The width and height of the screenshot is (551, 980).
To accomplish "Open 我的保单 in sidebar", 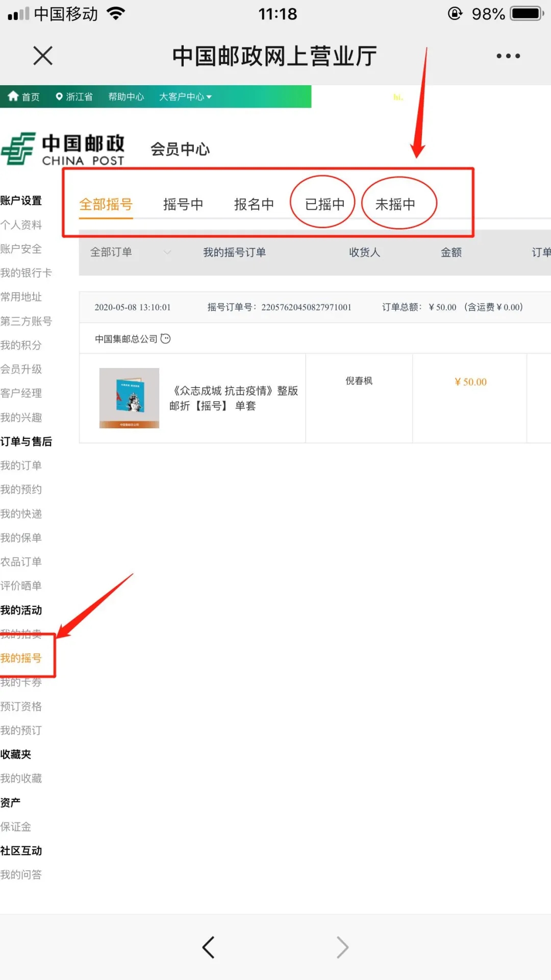I will click(x=21, y=537).
